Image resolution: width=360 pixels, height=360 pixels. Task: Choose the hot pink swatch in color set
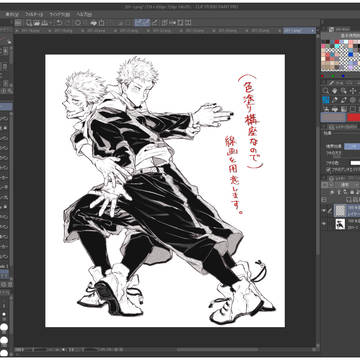323,47
